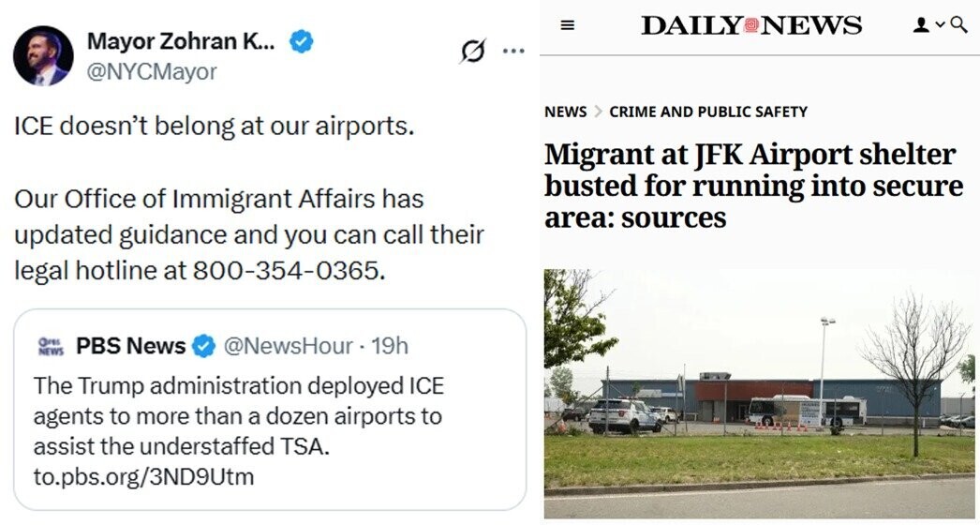Click the @NewsHour handle in quoted tweet
Viewport: 980px width, 525px height.
289,346
